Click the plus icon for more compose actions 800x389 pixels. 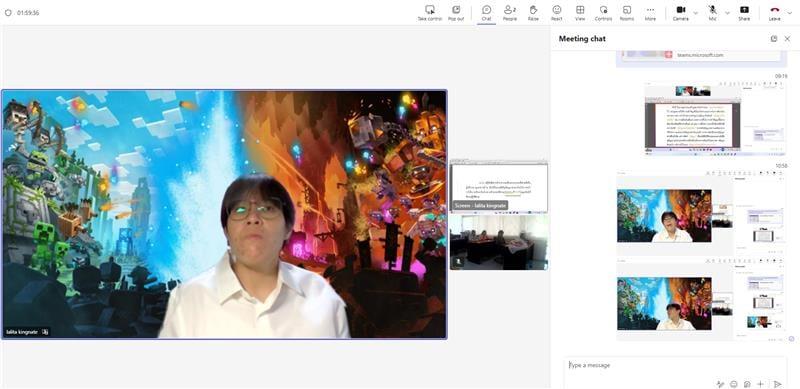tap(760, 384)
